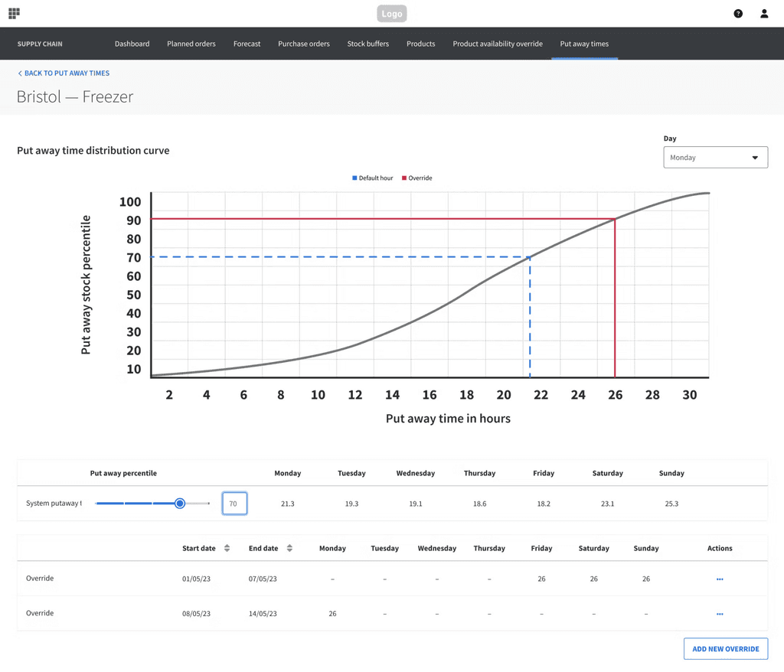
Task: Click the blue Default hour legend marker
Action: 354,178
